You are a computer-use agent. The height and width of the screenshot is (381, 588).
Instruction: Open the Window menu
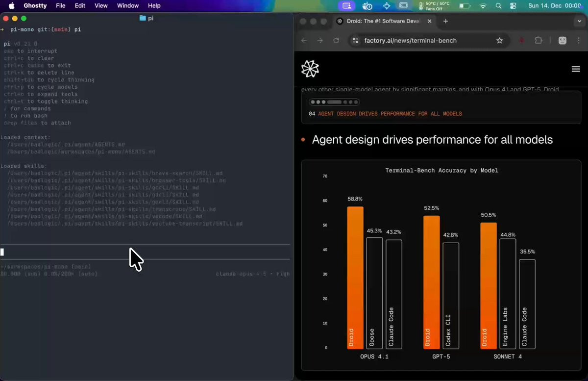[x=128, y=6]
